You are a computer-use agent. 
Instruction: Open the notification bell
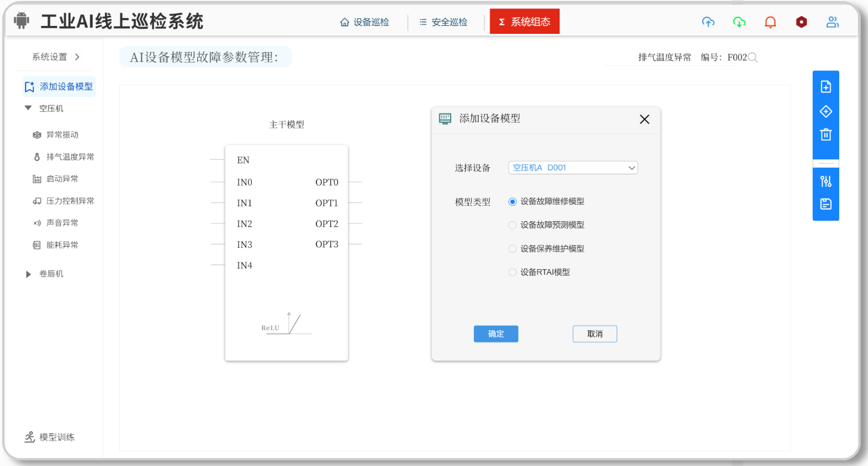pos(770,22)
